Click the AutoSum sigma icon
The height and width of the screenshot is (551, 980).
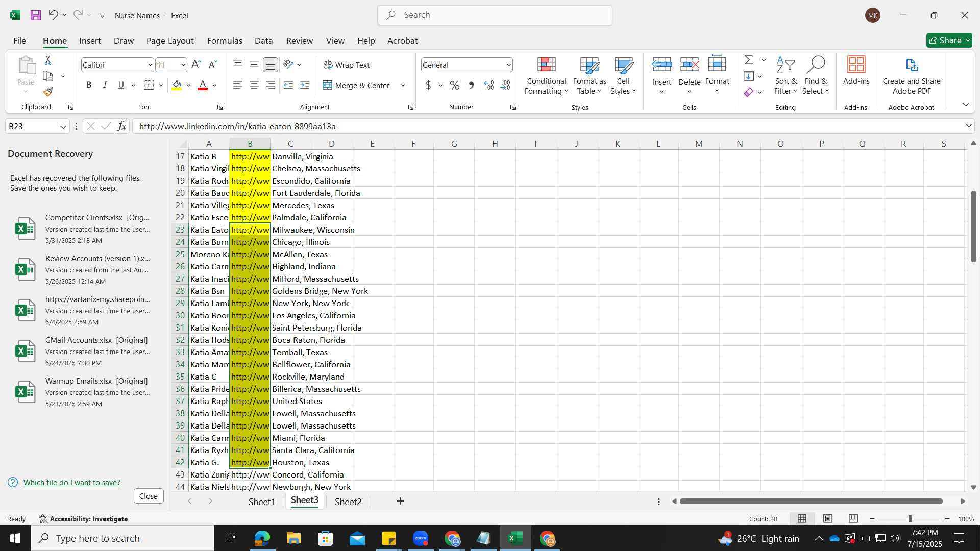click(749, 60)
